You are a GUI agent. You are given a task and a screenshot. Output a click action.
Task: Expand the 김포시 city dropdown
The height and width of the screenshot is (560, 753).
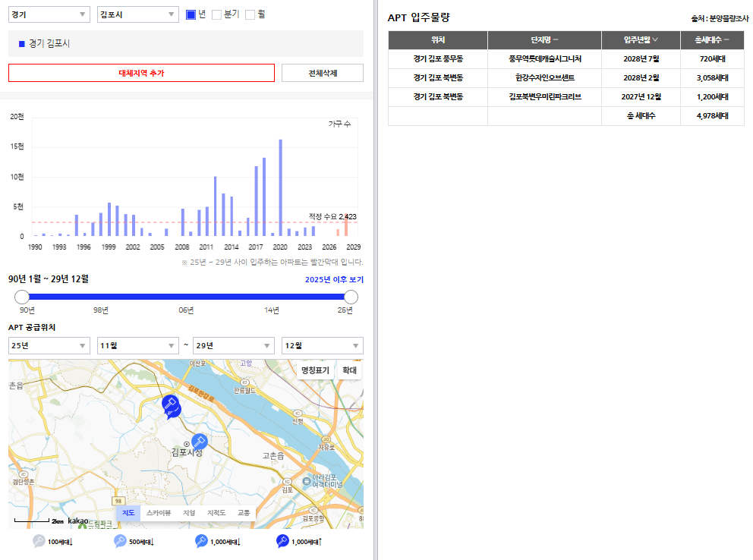[x=138, y=14]
